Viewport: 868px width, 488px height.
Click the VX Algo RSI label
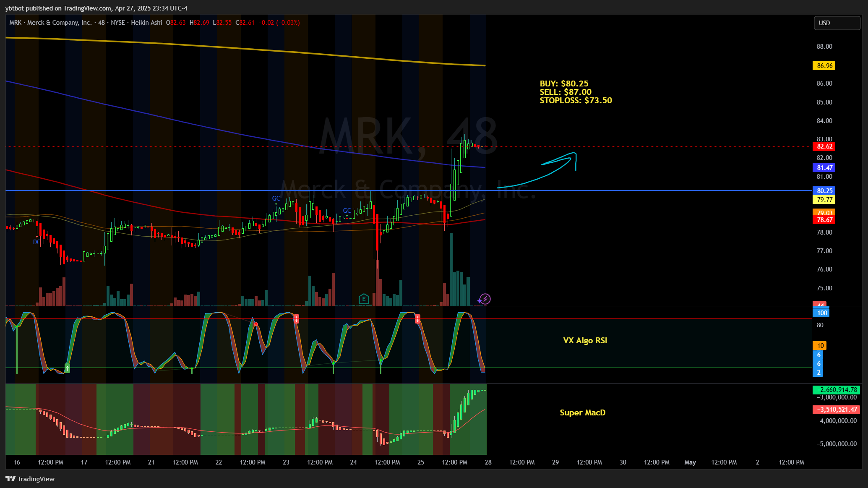pyautogui.click(x=585, y=341)
